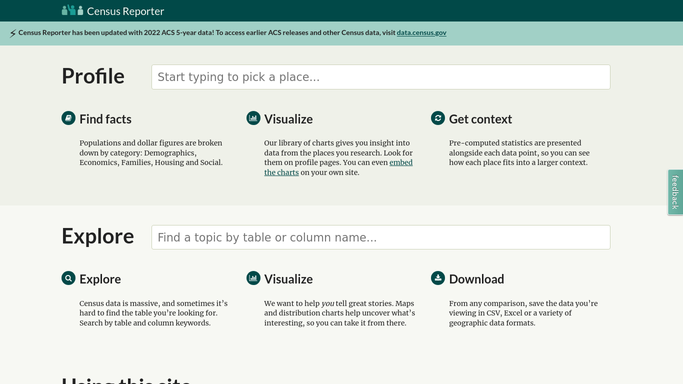Viewport: 683px width, 384px height.
Task: Click the large Profile heading
Action: click(x=93, y=76)
